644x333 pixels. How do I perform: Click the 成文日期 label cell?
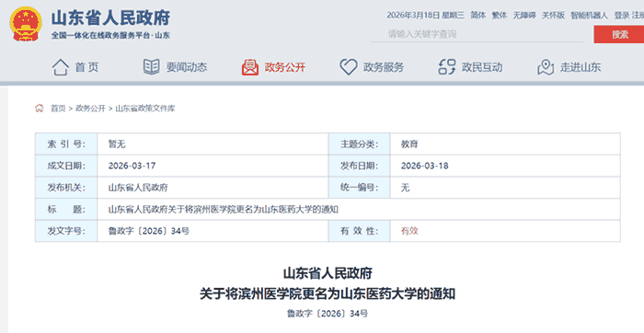tap(66, 166)
